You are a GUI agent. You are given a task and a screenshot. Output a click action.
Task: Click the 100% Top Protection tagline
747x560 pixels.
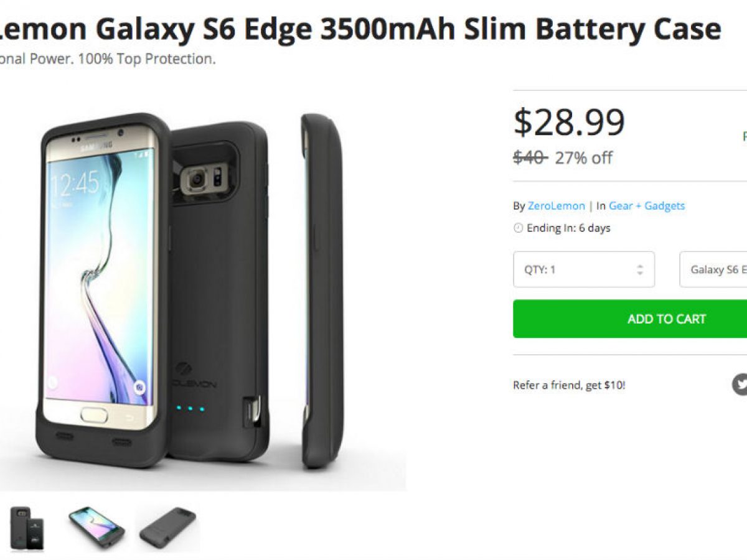[x=147, y=60]
